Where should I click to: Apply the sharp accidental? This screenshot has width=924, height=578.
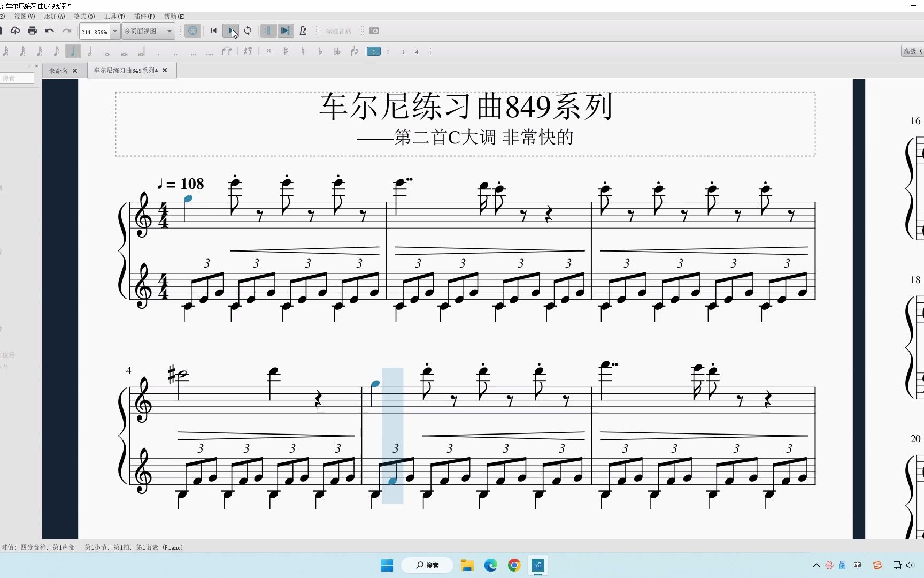(x=286, y=51)
